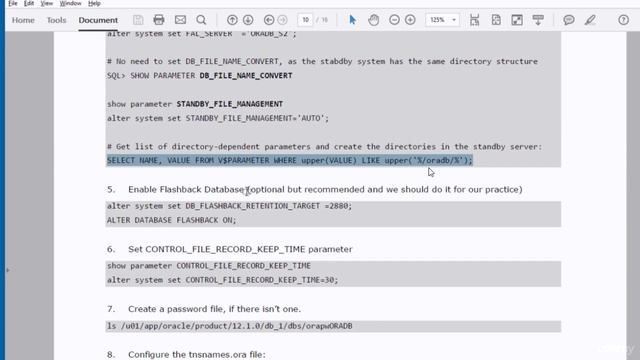
Task: Click the next view forward arrow
Action: [x=282, y=20]
